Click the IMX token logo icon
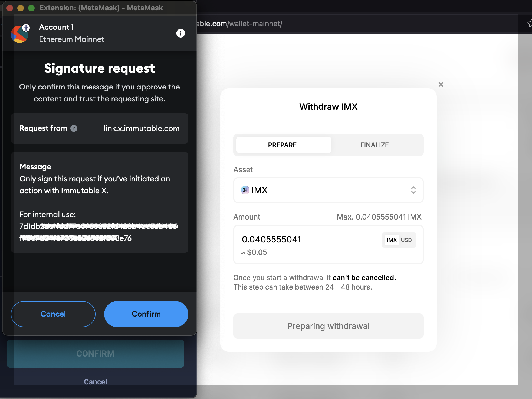Viewport: 532px width, 399px height. pos(245,190)
